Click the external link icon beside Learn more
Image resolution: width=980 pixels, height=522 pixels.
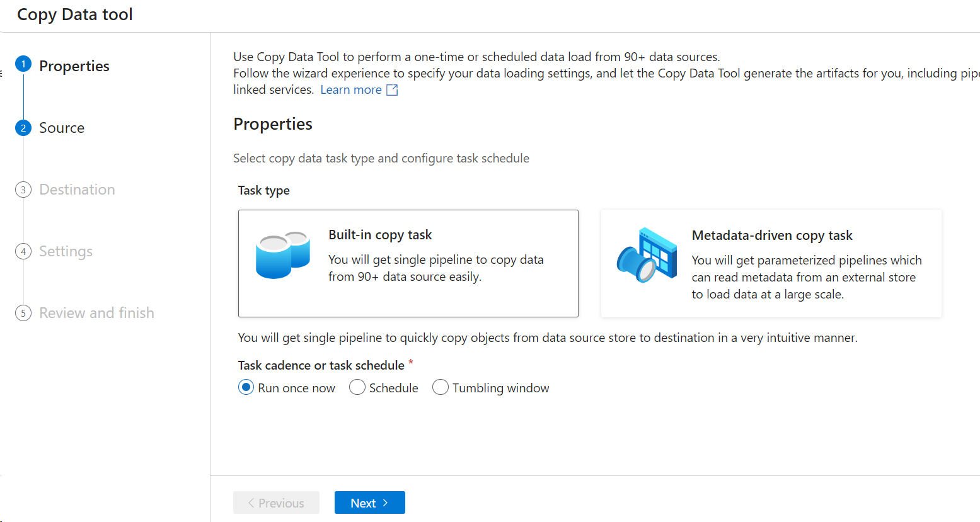(392, 90)
